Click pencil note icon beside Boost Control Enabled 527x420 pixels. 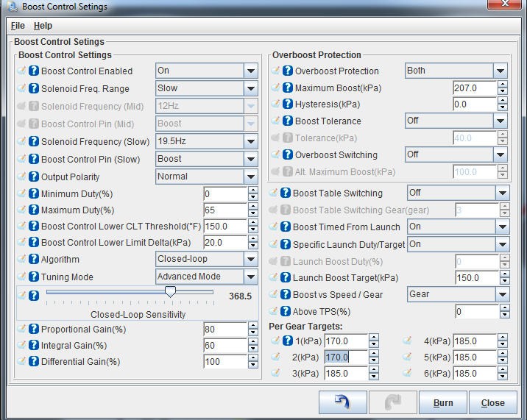pyautogui.click(x=21, y=71)
